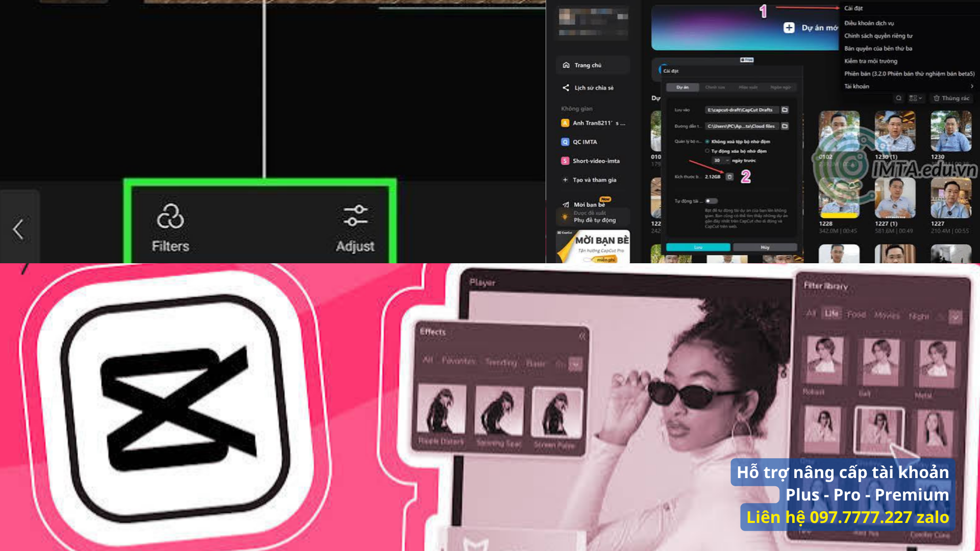Open Chính sách quyền riêng tư entry
The height and width of the screenshot is (551, 980).
[x=878, y=36]
